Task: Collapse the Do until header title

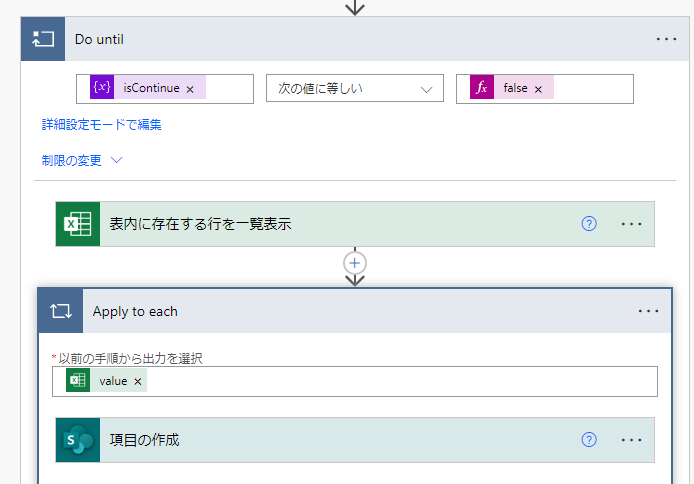Action: tap(99, 39)
